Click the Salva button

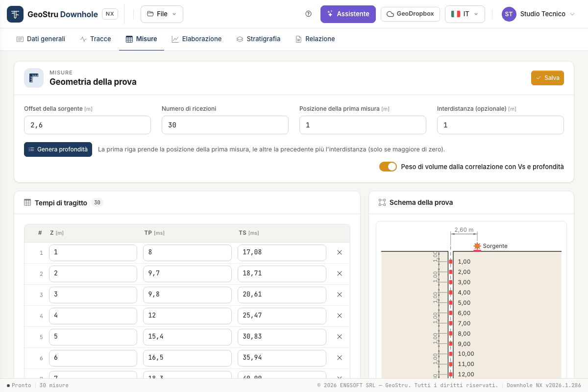coord(547,78)
